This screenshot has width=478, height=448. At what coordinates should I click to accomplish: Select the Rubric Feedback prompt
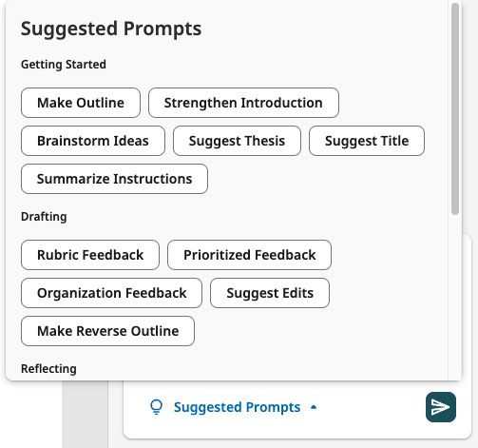(90, 255)
